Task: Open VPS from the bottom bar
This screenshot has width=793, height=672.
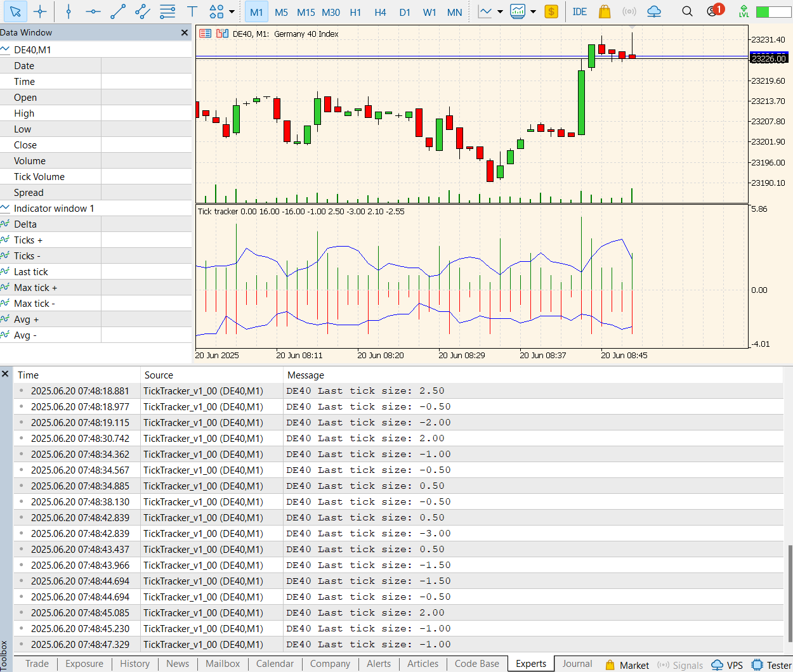Action: pos(727,665)
